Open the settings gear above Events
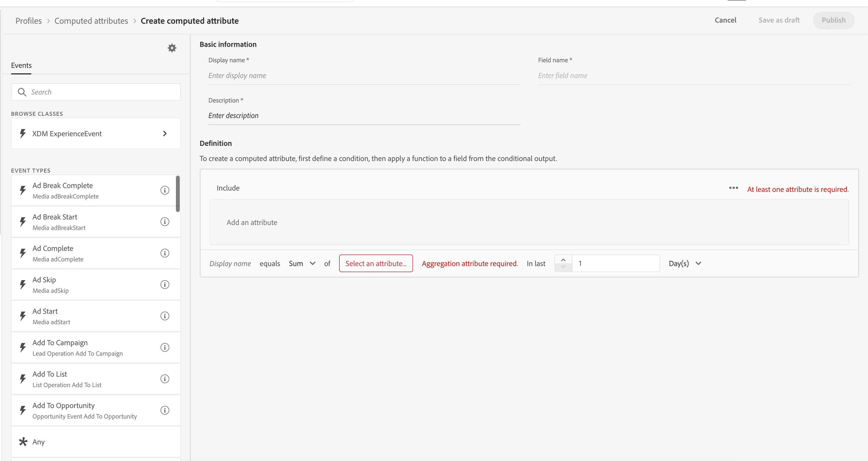868x461 pixels. click(172, 48)
